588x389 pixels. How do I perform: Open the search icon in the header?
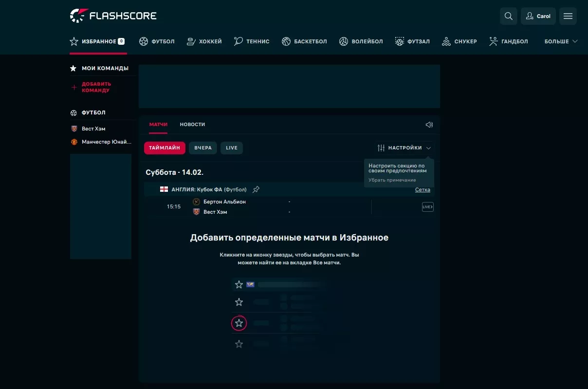pos(508,16)
